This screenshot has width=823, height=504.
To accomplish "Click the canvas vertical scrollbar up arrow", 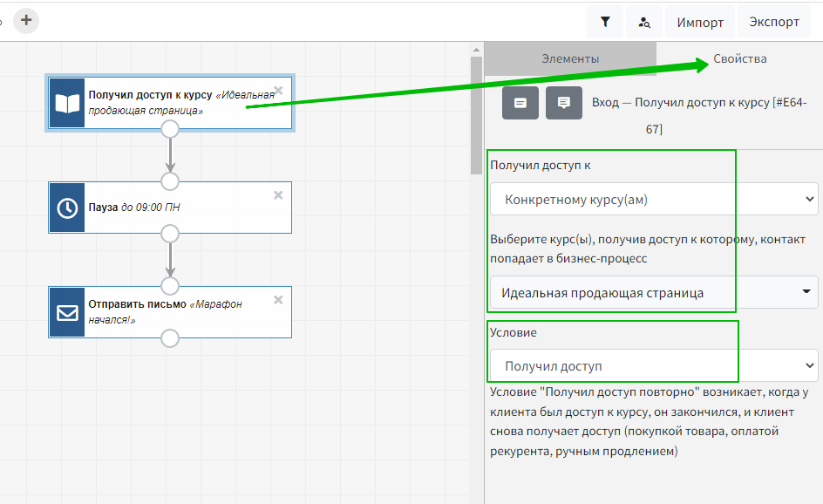I will click(476, 50).
